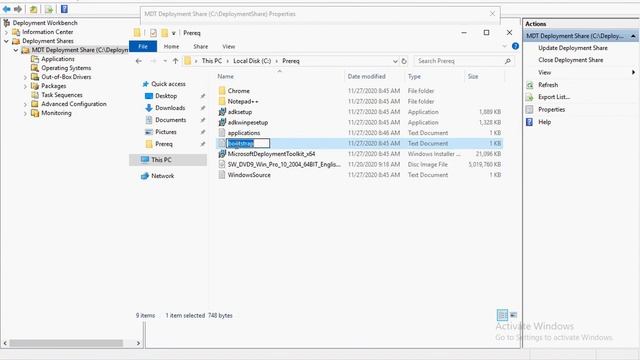Select the WindowsSource text document

(249, 175)
